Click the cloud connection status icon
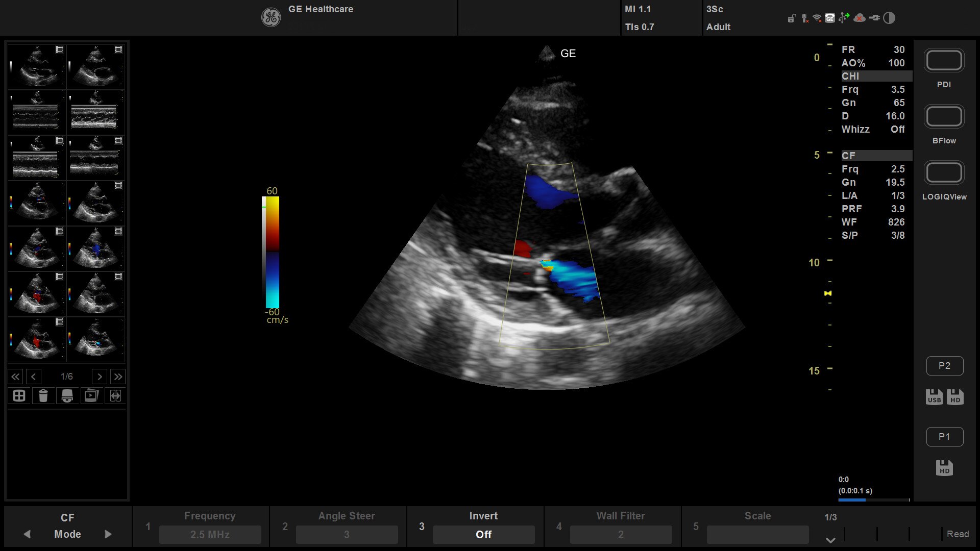Image resolution: width=980 pixels, height=551 pixels. tap(860, 18)
